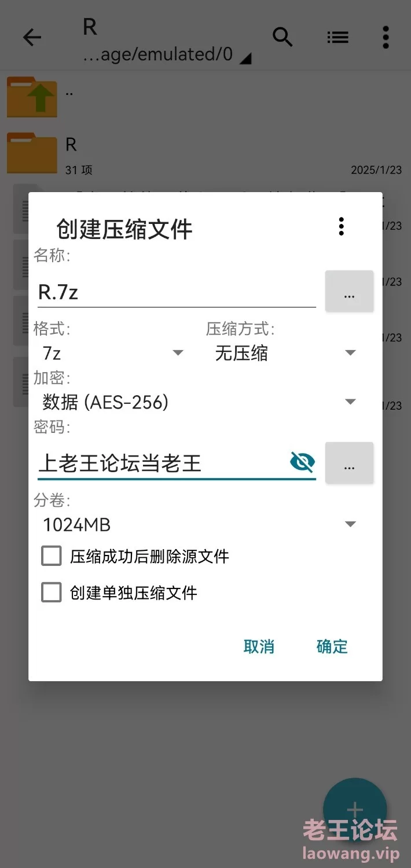Click the R.7z name input field

click(177, 292)
